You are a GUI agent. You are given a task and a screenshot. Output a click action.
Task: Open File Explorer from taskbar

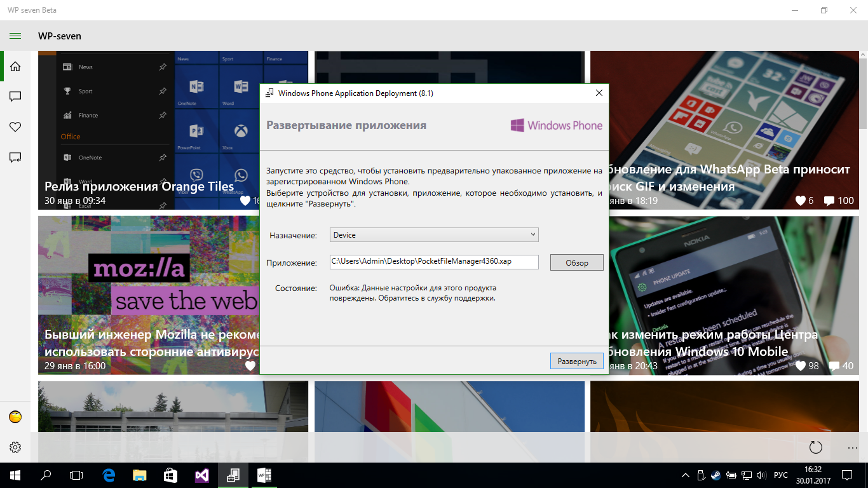[x=139, y=475]
